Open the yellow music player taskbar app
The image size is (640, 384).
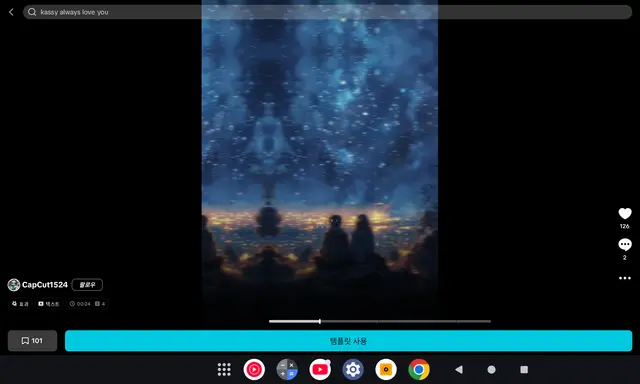click(x=386, y=369)
